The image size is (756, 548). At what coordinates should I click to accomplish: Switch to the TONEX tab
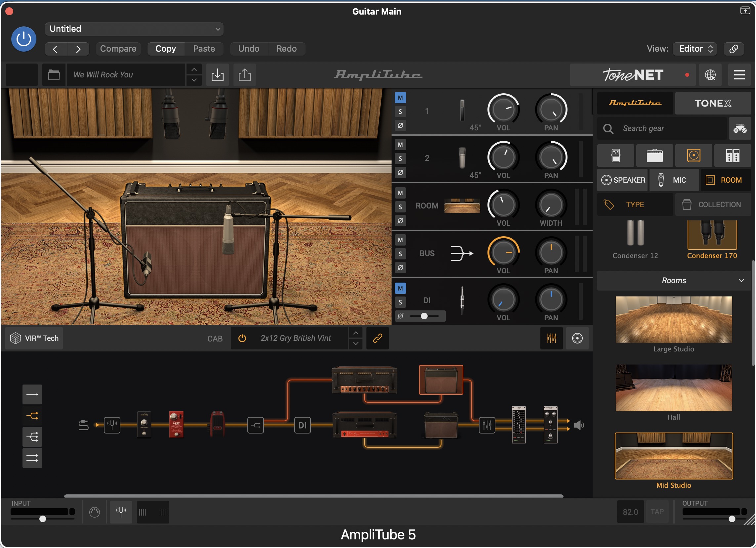pyautogui.click(x=713, y=103)
